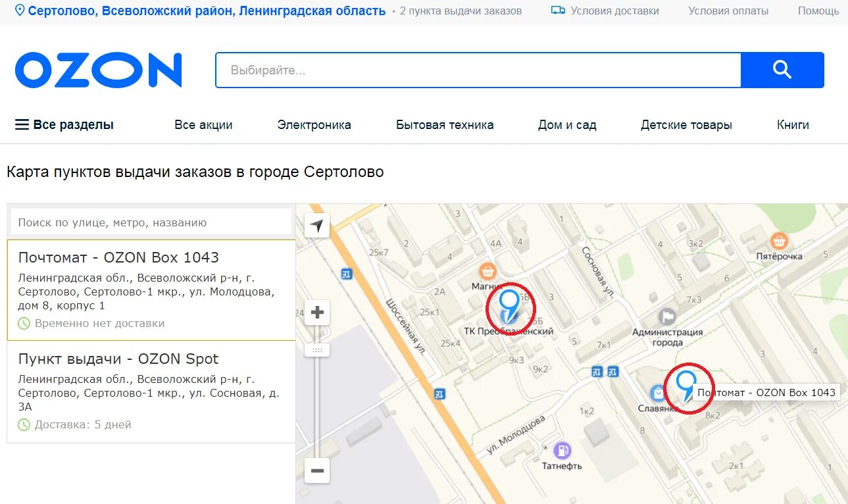
Task: Open Помощь link
Action: [818, 11]
